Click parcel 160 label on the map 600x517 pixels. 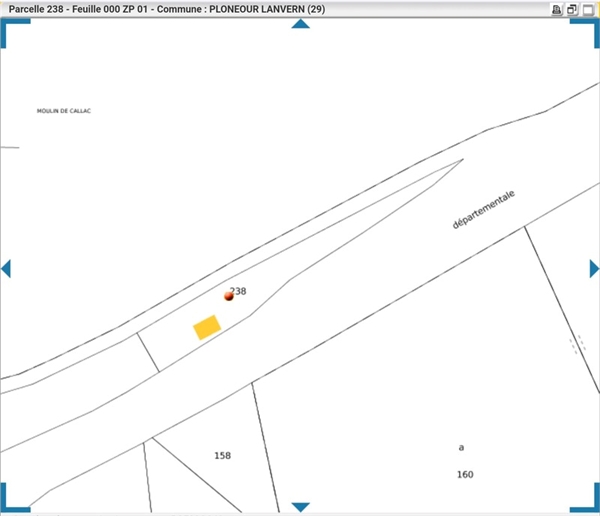465,475
